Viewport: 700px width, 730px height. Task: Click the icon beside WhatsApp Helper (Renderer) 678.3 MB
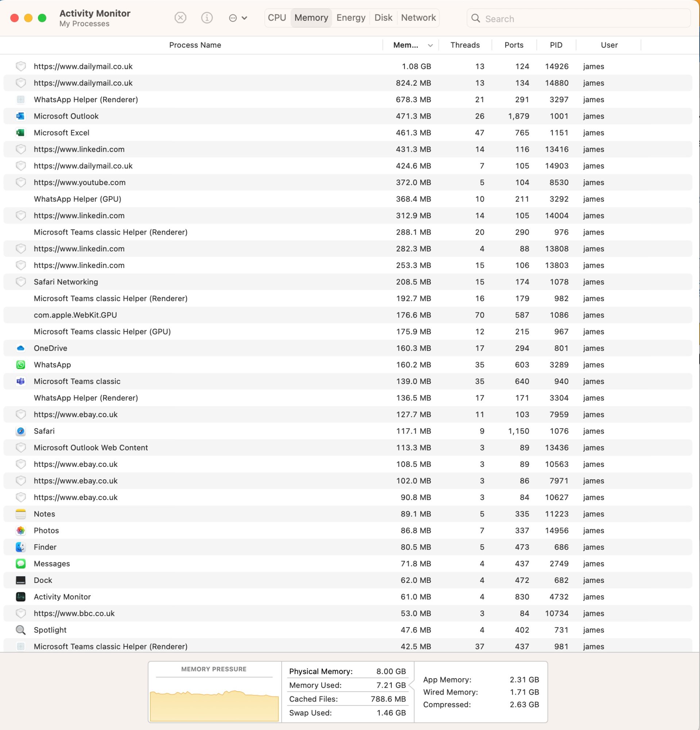tap(20, 99)
